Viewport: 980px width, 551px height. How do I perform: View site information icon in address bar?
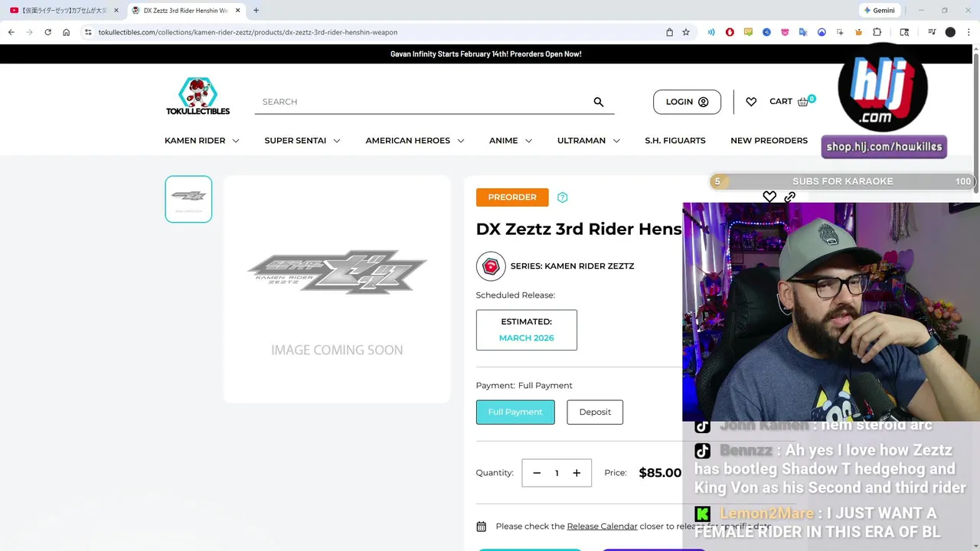pyautogui.click(x=88, y=32)
